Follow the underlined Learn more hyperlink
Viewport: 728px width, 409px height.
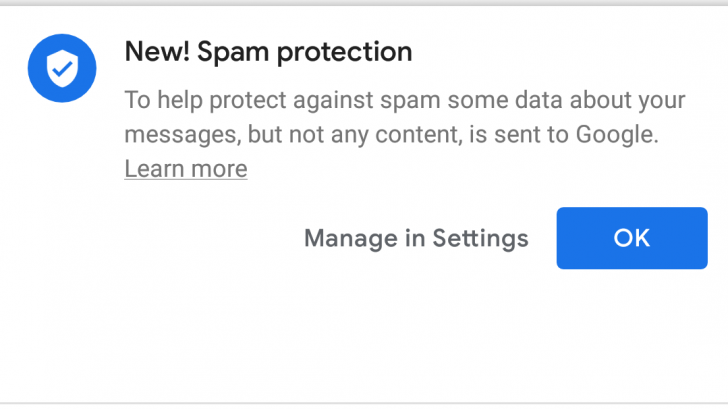(186, 168)
